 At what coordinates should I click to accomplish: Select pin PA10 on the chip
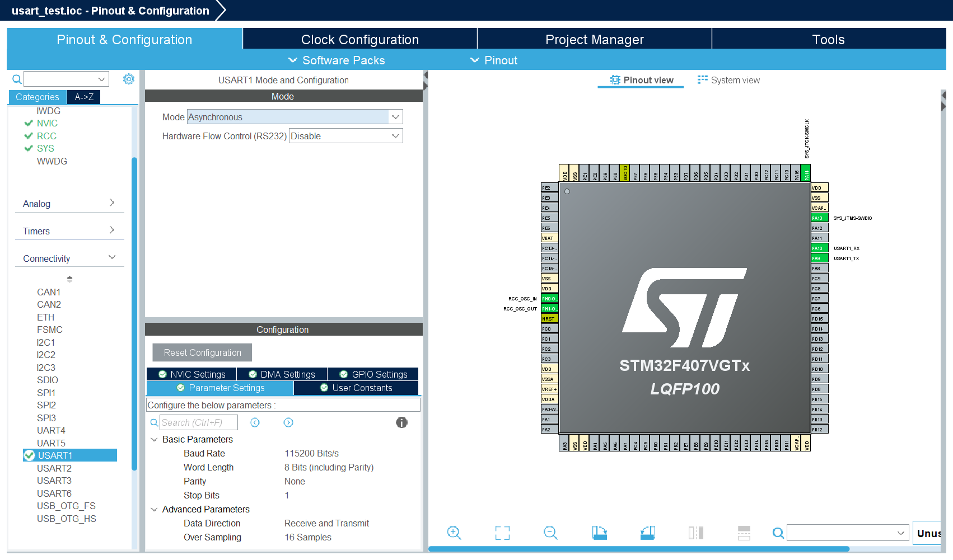tap(819, 248)
